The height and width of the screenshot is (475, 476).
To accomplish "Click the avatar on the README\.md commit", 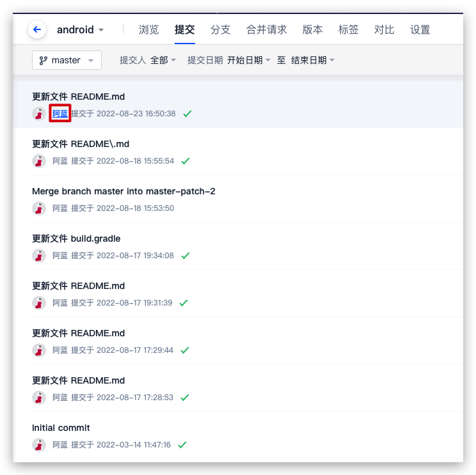I will click(39, 161).
